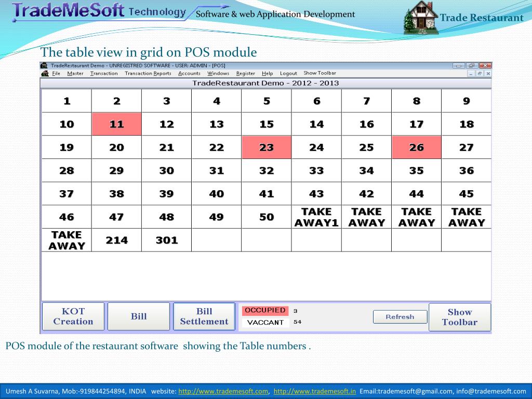Click the small icon beside File menu
Image resolution: width=532 pixels, height=399 pixels.
coord(45,73)
